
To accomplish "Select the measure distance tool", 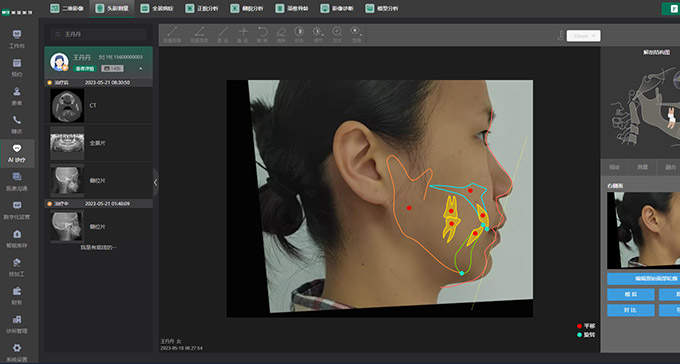I will (172, 34).
